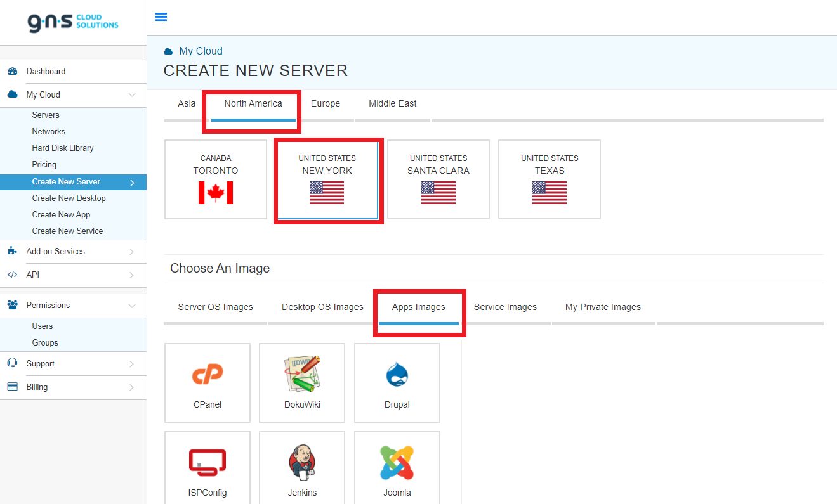The width and height of the screenshot is (837, 504).
Task: Open Groups under Permissions
Action: [x=45, y=343]
